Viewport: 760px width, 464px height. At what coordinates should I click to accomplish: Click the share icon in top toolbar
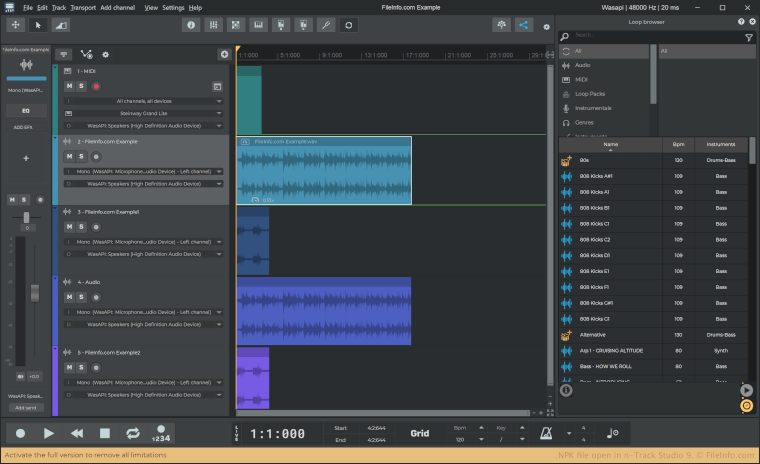524,24
